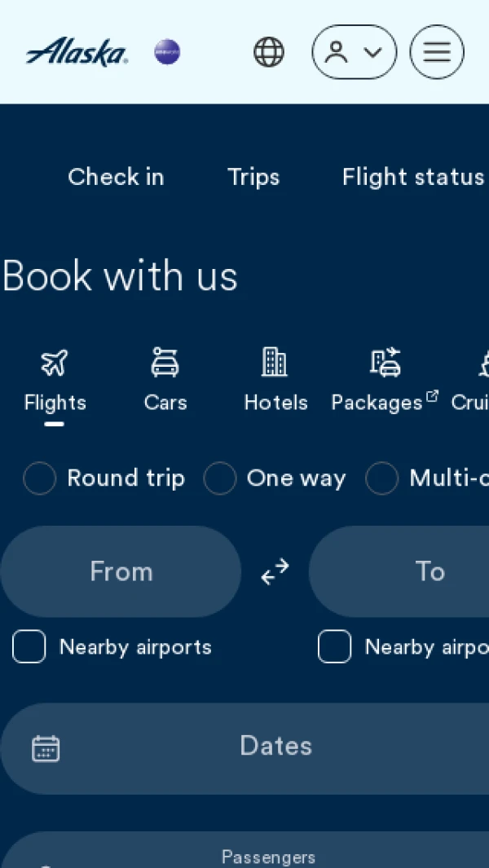Image resolution: width=489 pixels, height=868 pixels.
Task: Open the hamburger menu
Action: point(437,52)
